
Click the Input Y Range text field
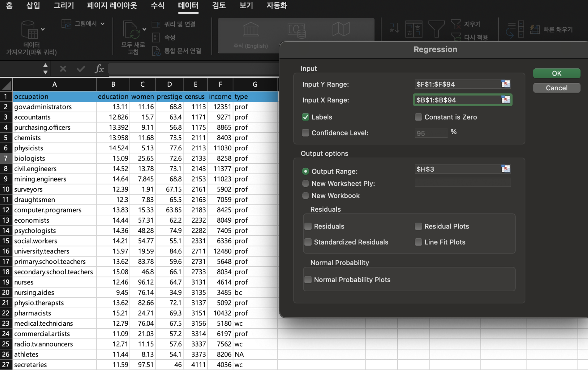(x=457, y=84)
